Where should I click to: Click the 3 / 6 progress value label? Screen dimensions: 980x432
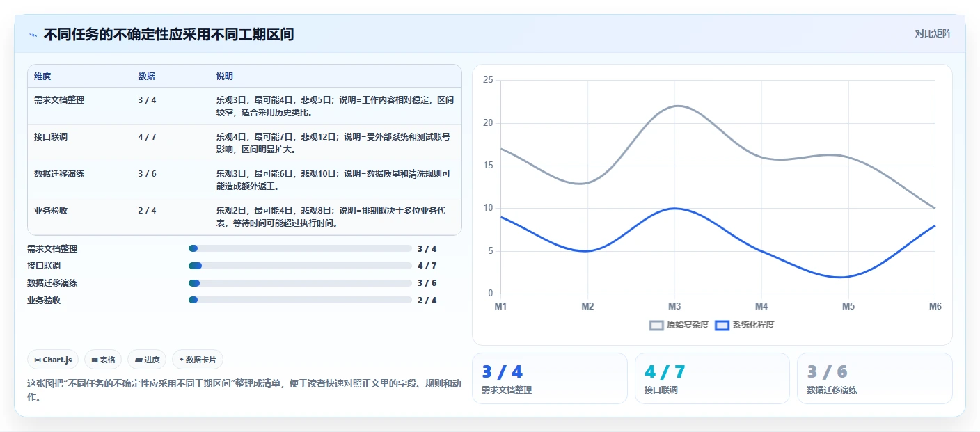pyautogui.click(x=427, y=283)
